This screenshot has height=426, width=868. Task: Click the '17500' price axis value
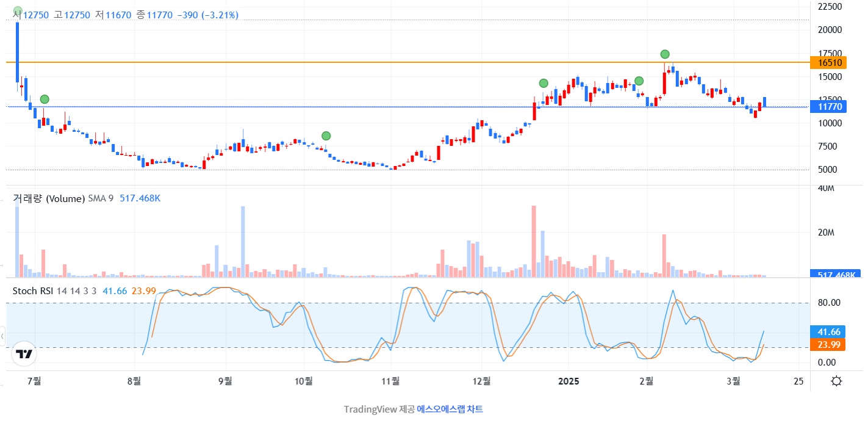point(829,54)
